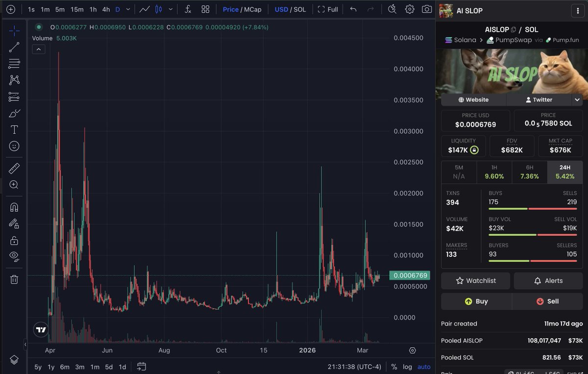Viewport: 588px width, 374px height.
Task: Open the forecasting and measurement tools
Action: (14, 97)
